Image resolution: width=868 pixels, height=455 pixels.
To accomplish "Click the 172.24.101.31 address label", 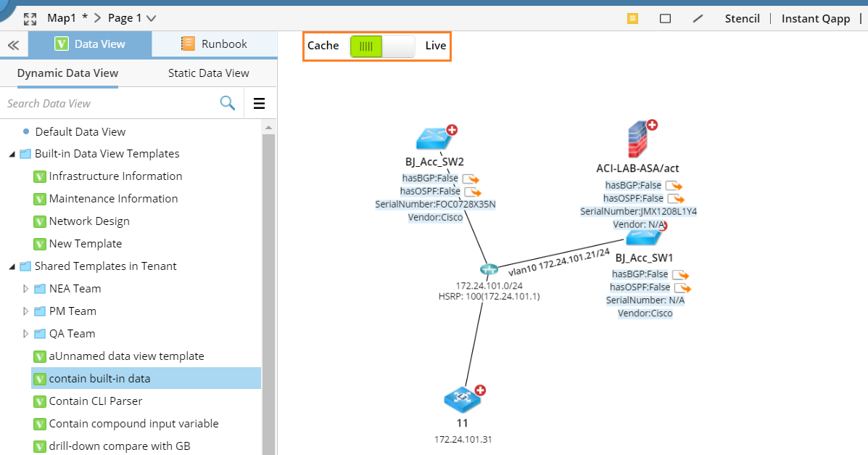I will tap(463, 440).
